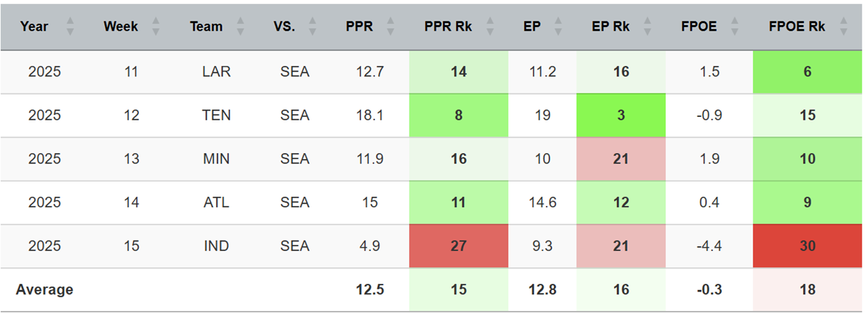Click the sort arrows beside EP Rk

click(648, 27)
